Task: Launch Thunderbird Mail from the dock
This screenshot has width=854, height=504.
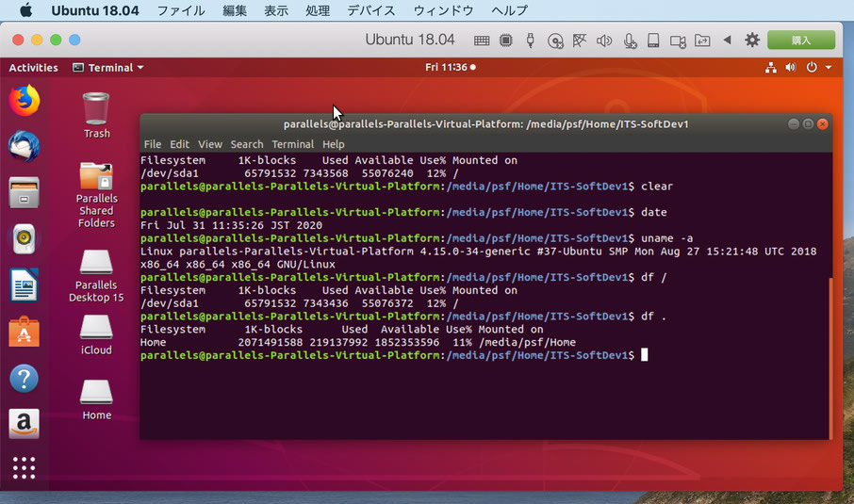Action: 25,146
